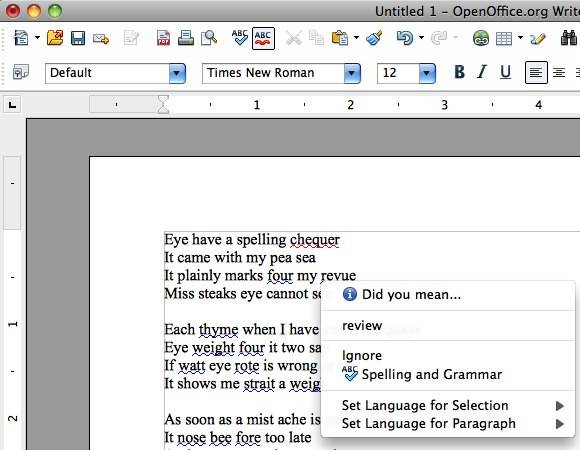
Task: Open the Table size dropdown arrow
Action: [x=520, y=37]
